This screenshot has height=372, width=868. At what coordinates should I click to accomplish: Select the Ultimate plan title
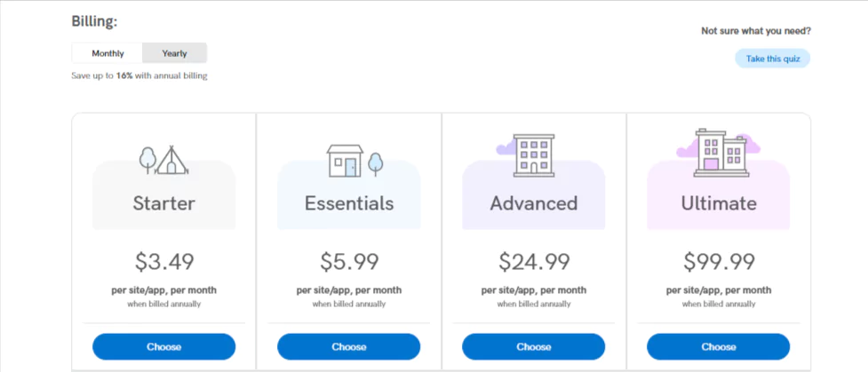tap(719, 203)
